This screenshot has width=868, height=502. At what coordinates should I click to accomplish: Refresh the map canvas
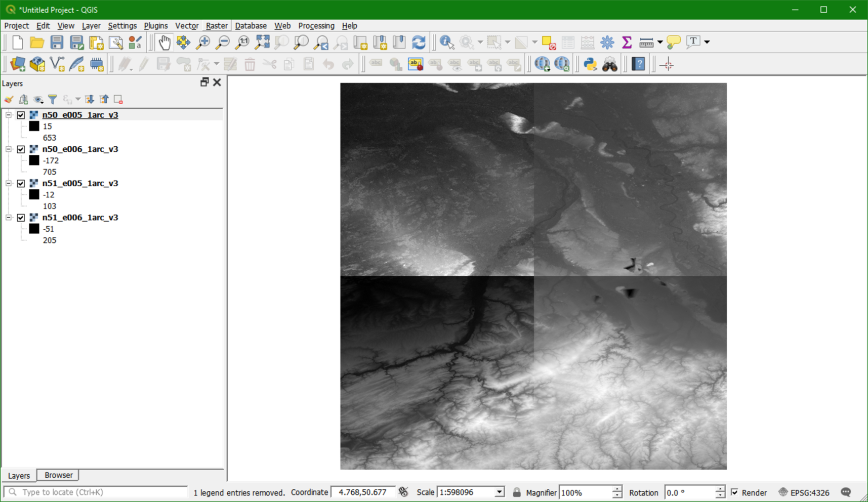tap(419, 43)
